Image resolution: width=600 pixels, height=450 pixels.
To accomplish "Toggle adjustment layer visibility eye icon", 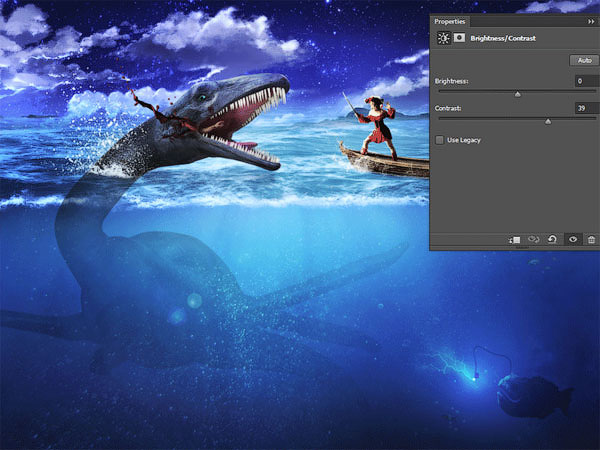I will click(573, 240).
